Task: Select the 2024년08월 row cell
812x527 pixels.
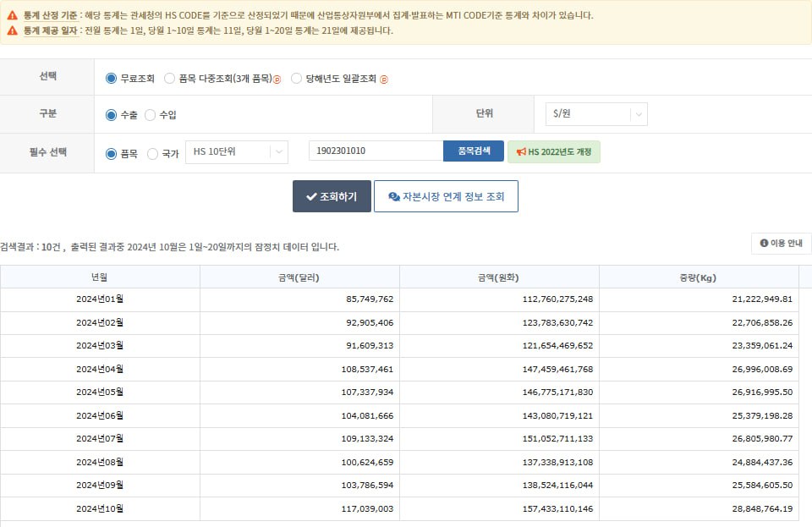Action: pyautogui.click(x=100, y=463)
